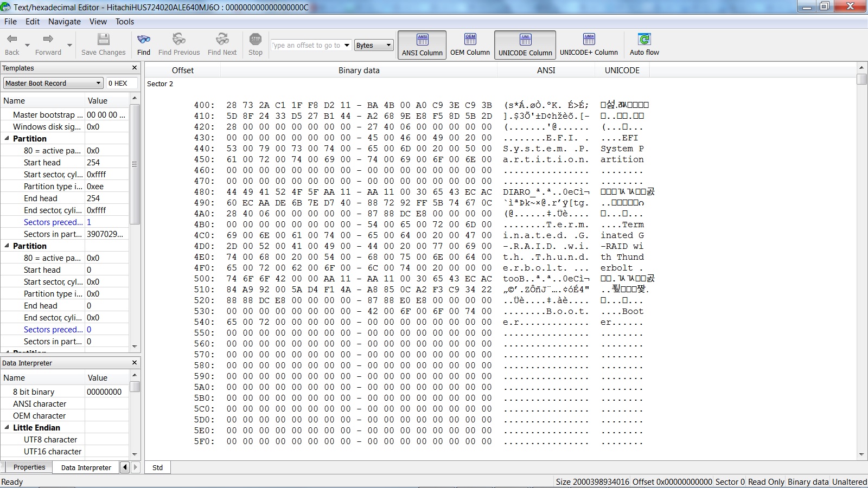Image resolution: width=868 pixels, height=488 pixels.
Task: Select the Partition type row with 0xee
Action: pyautogui.click(x=65, y=187)
